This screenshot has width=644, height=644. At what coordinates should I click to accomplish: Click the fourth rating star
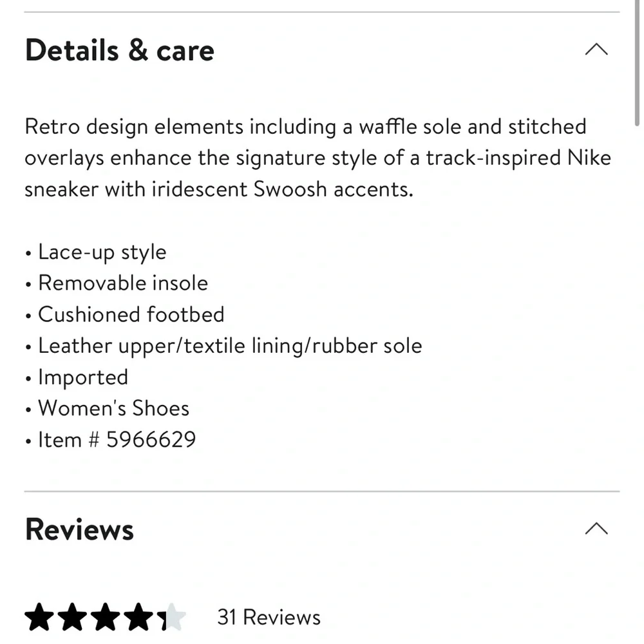point(138,616)
